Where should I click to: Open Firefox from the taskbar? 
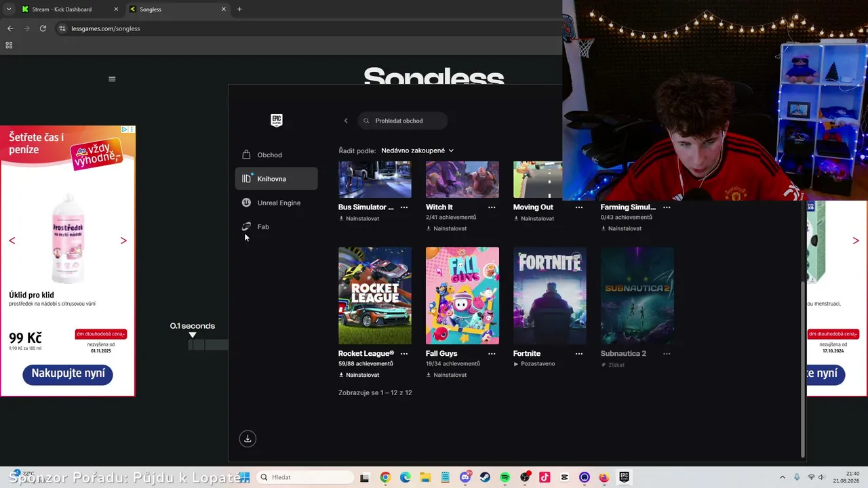tap(604, 477)
